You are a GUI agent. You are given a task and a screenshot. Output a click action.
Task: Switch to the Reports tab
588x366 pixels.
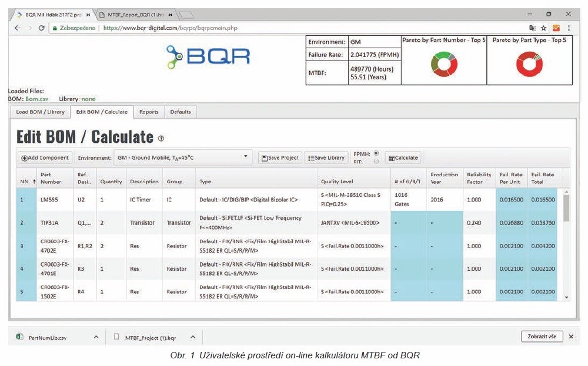click(x=148, y=112)
